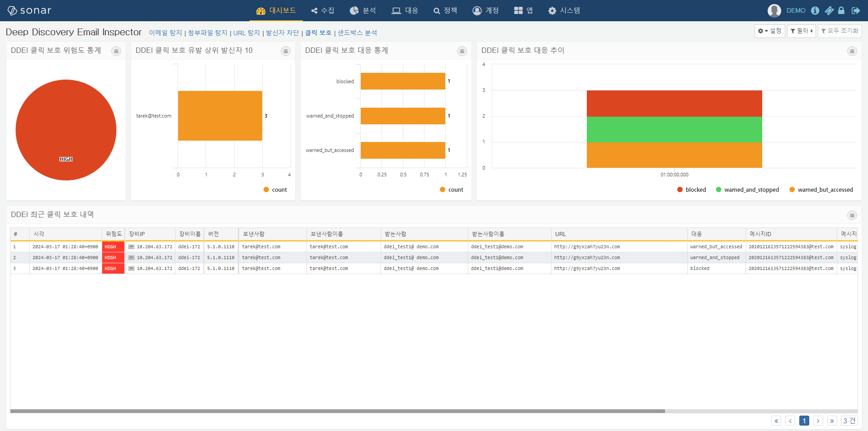Click HIGH badge in row 1
Viewport: 868px width, 431px height.
113,247
